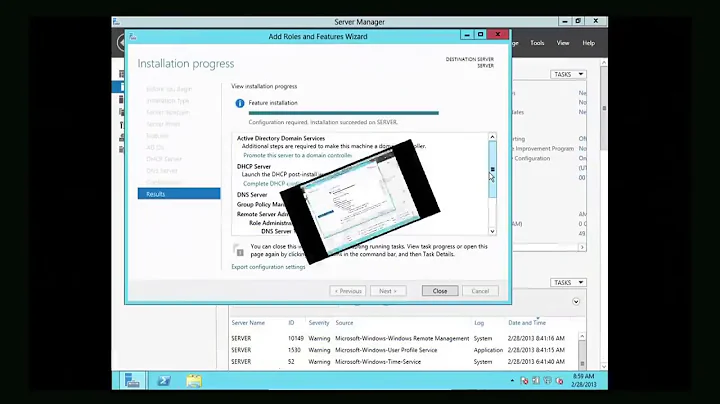Sort events by Severity column header
Viewport: 720px width, 404px height.
(319, 323)
